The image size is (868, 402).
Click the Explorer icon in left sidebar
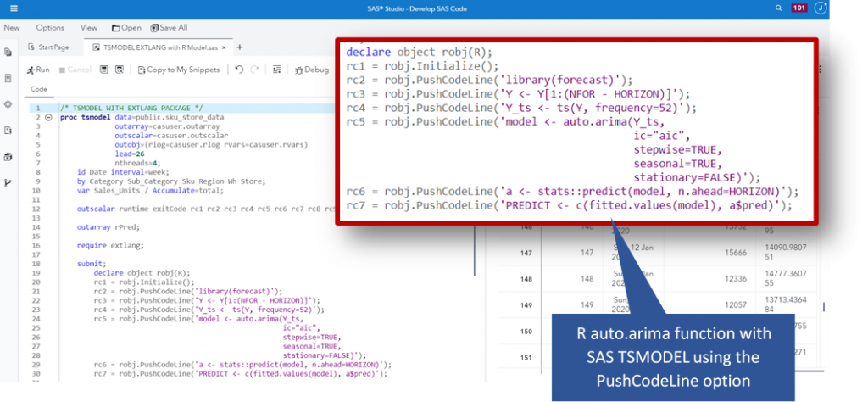click(8, 53)
